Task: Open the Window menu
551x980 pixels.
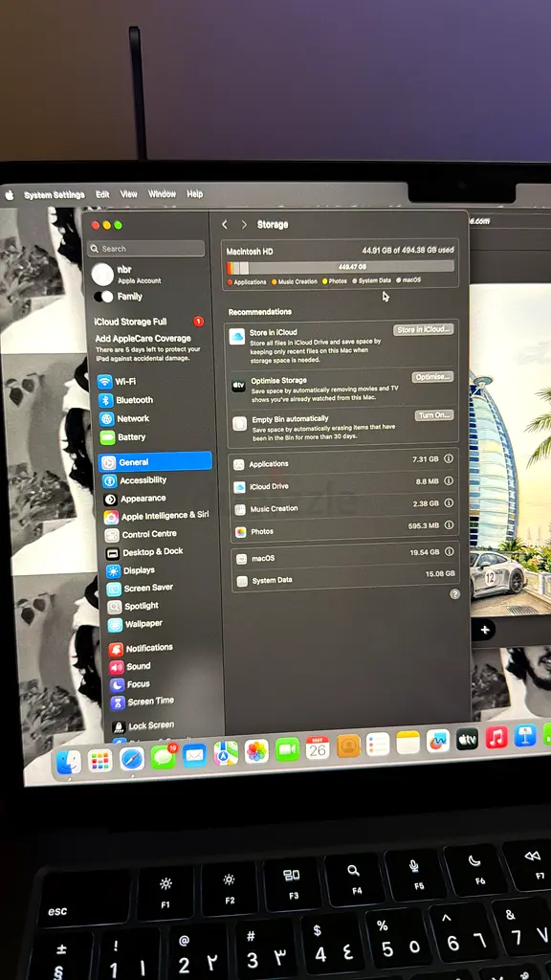Action: point(162,194)
